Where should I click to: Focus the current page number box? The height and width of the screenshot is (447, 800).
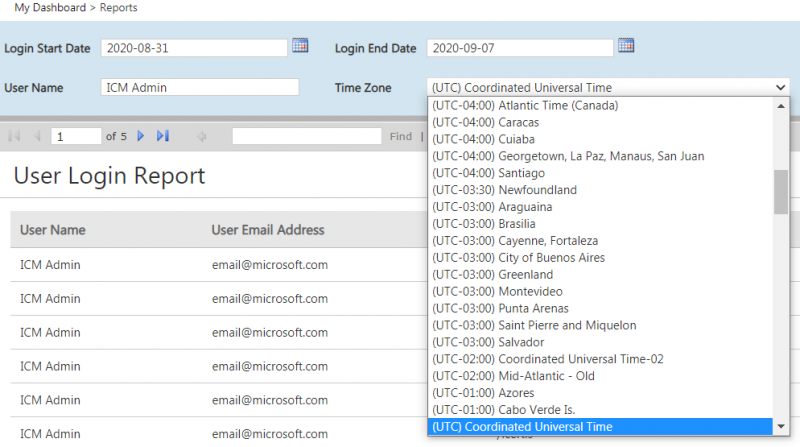point(76,136)
